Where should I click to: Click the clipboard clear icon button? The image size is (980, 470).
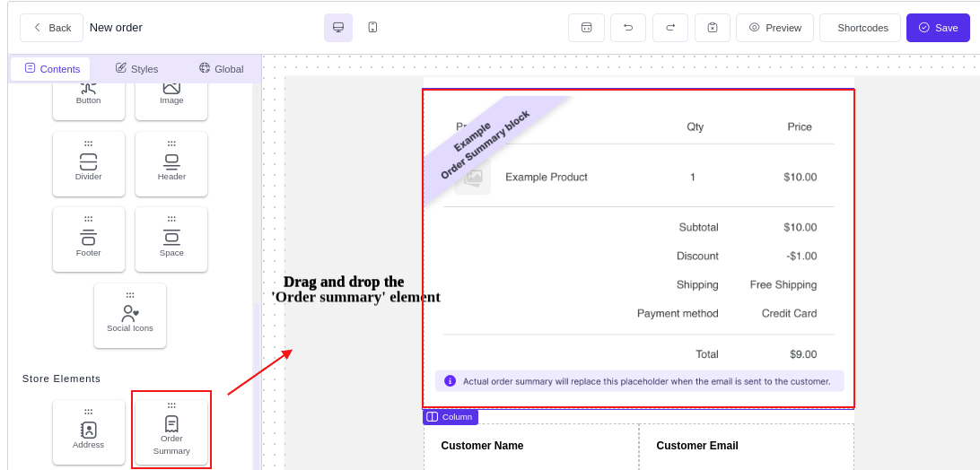713,28
